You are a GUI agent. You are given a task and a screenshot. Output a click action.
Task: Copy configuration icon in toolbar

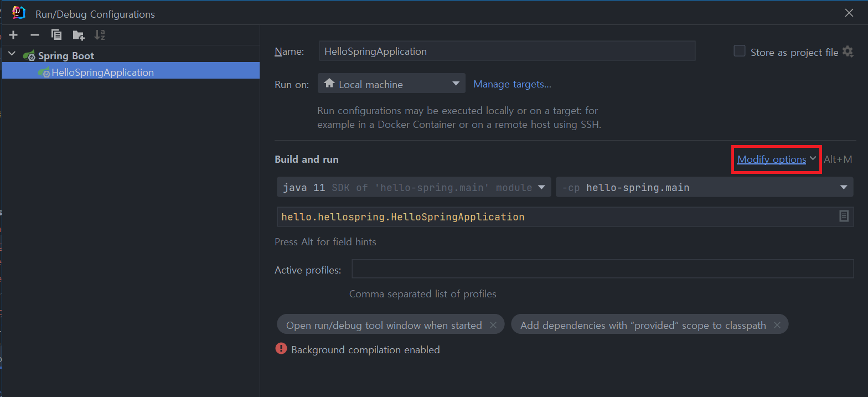(56, 35)
